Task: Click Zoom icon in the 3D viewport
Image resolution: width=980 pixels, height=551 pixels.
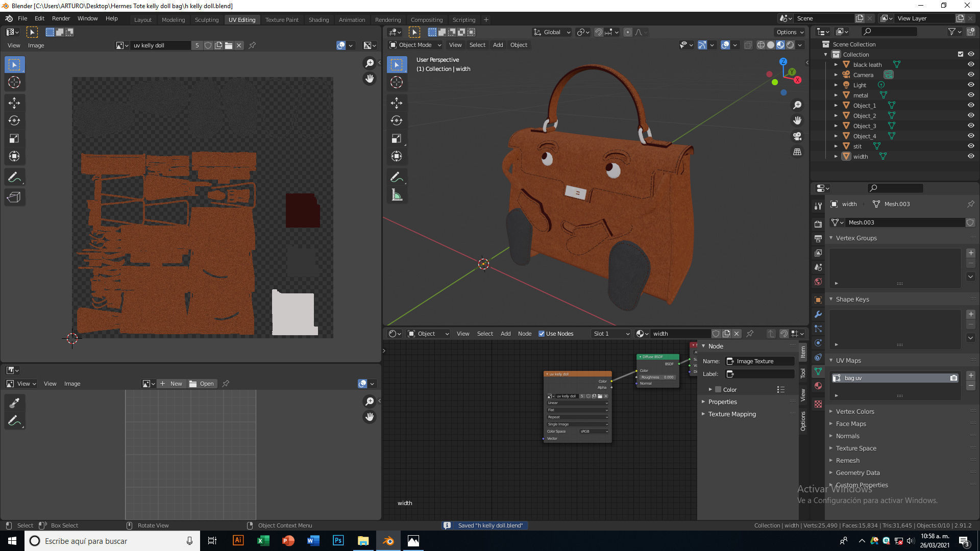Action: coord(797,105)
